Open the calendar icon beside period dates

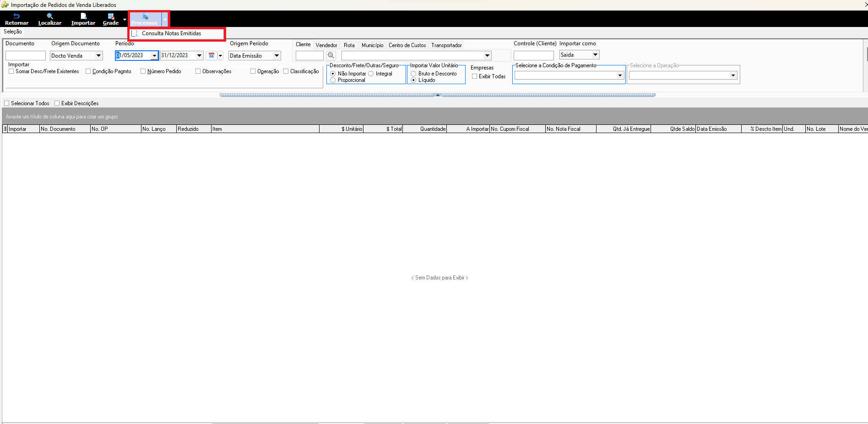[x=212, y=55]
